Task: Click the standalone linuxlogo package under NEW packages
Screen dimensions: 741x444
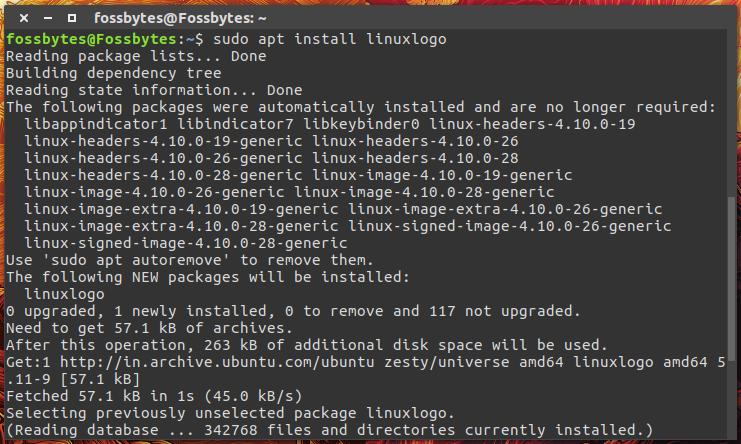Action: [64, 294]
